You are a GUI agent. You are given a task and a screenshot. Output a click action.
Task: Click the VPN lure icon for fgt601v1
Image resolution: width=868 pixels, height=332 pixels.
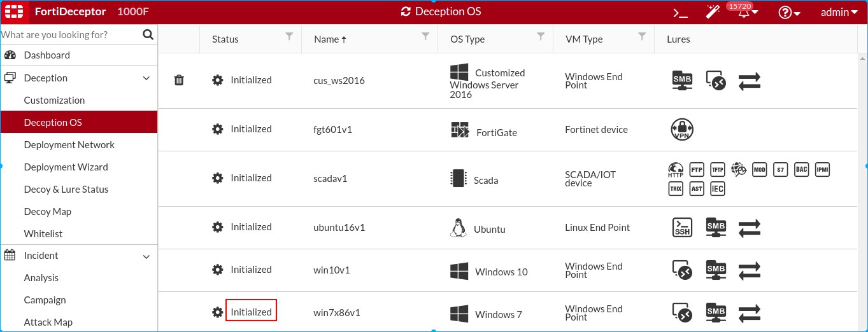click(682, 130)
